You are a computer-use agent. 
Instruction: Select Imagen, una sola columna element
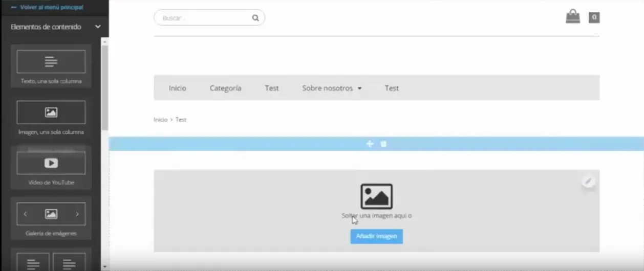click(51, 117)
